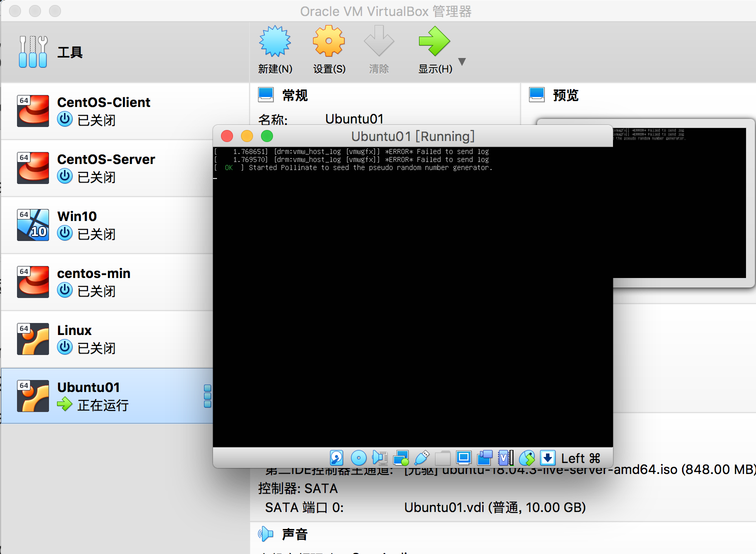Viewport: 756px width, 554px height.
Task: Click the CentOS-Client red hat OS icon
Action: 33,111
